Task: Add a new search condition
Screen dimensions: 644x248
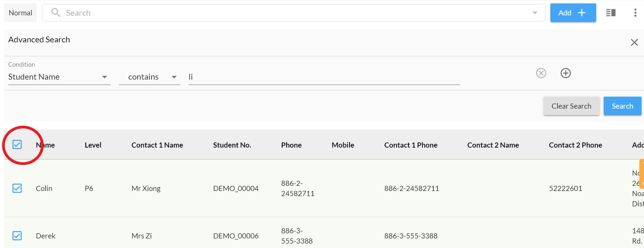Action: tap(565, 73)
